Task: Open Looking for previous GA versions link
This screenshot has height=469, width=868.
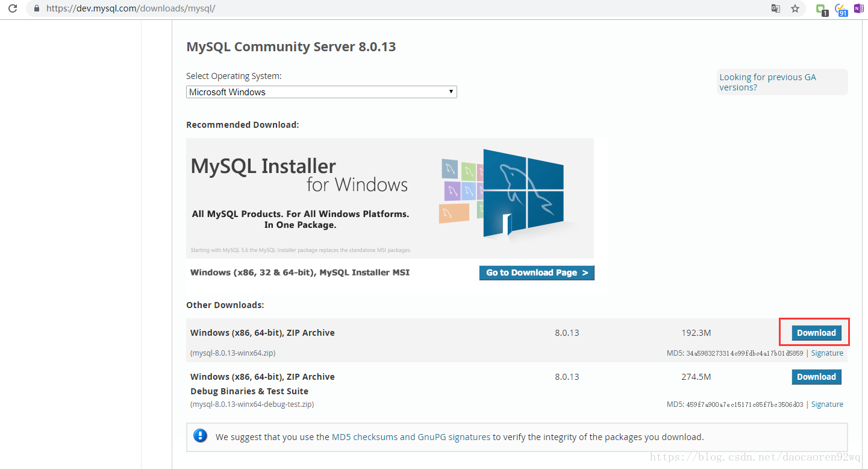Action: pos(767,82)
